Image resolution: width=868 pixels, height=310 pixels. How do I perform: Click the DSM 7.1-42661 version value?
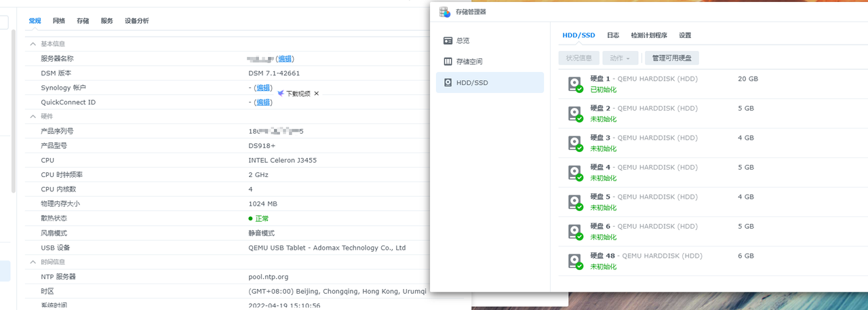(x=274, y=73)
